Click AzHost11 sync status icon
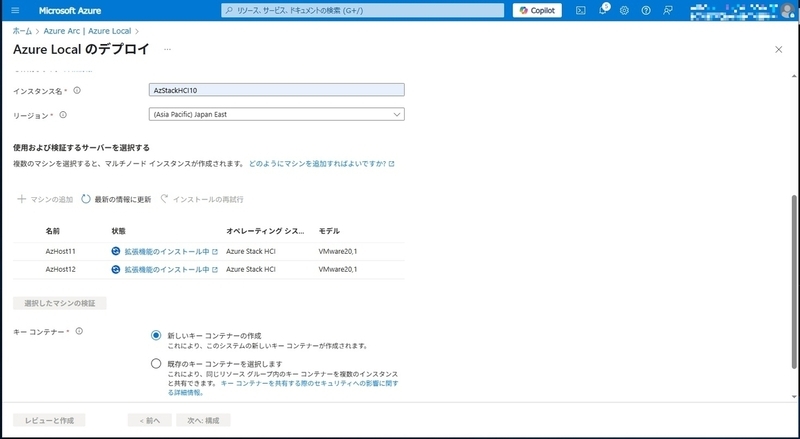This screenshot has height=439, width=800. [x=116, y=251]
